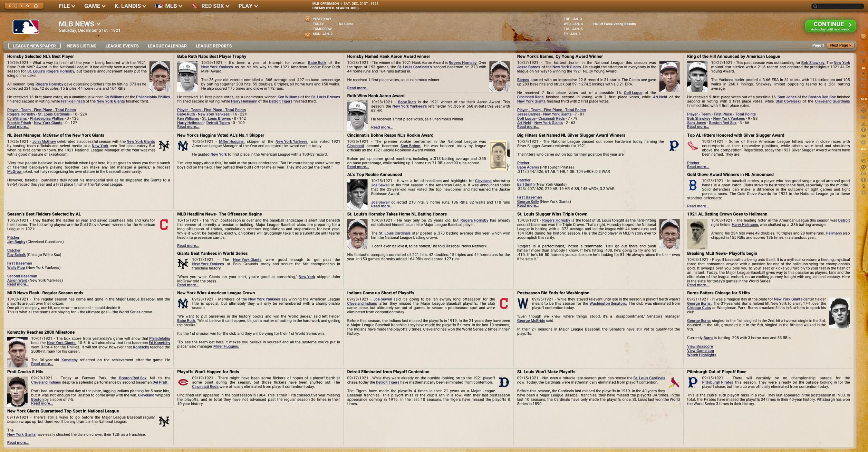The image size is (868, 452).
Task: Click the MLB section bar chart icon
Action: (864, 123)
